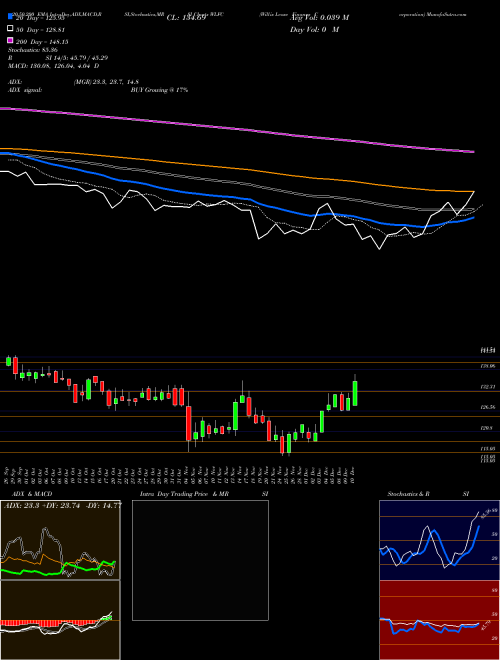This screenshot has width=500, height=660.
Task: Click the ADX indicator chart panel
Action: 60,540
